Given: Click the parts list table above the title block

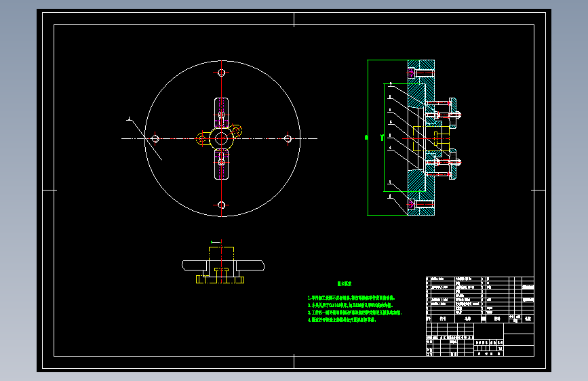Looking at the screenshot, I should click(479, 300).
